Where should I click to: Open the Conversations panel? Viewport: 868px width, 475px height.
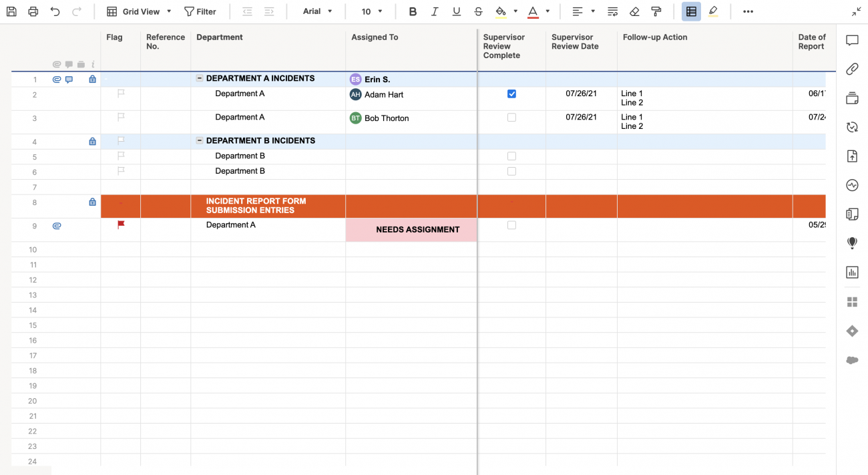point(852,40)
